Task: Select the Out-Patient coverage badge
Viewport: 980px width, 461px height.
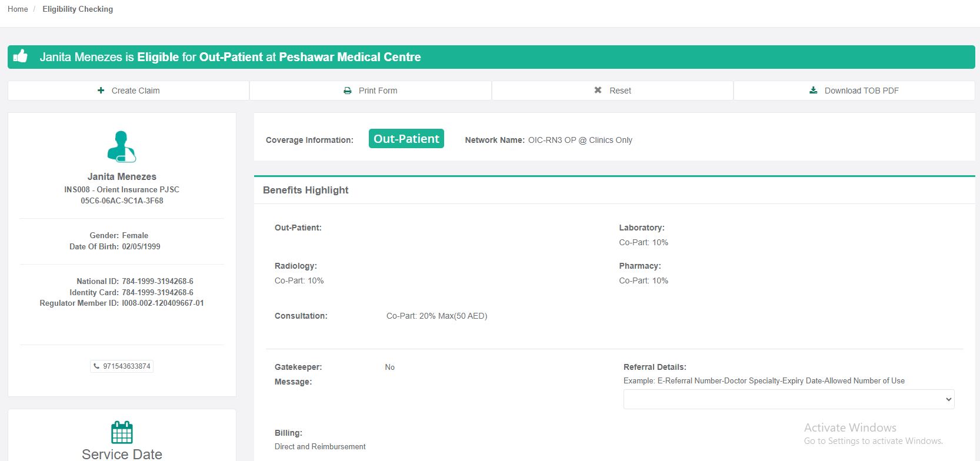Action: tap(406, 139)
